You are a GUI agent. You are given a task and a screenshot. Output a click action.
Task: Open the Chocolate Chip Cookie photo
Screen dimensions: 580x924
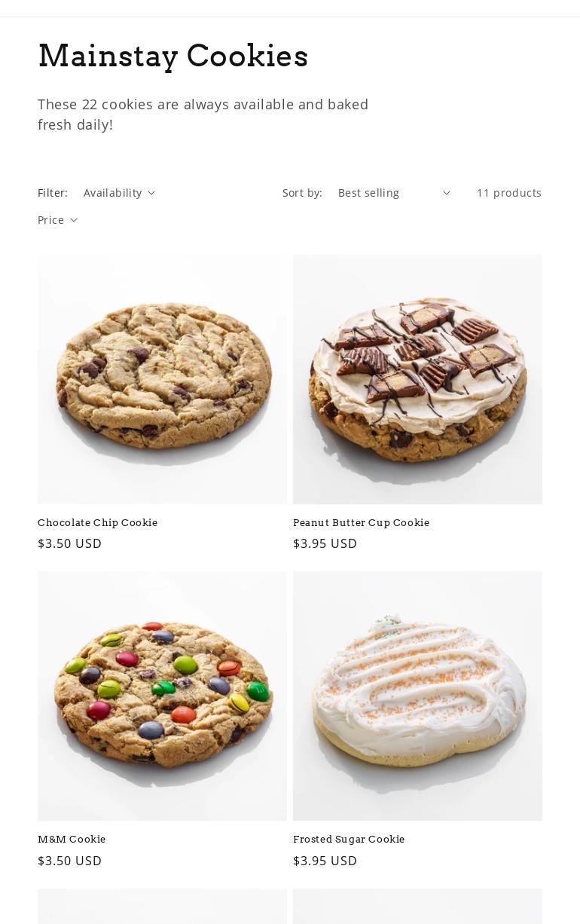(x=162, y=379)
